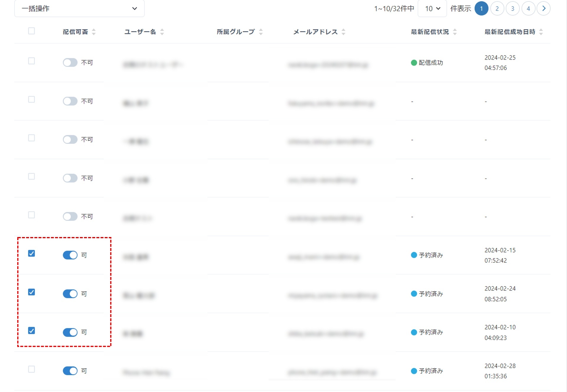This screenshot has width=567, height=392.
Task: Check the last row's checkbox
Action: [x=32, y=369]
